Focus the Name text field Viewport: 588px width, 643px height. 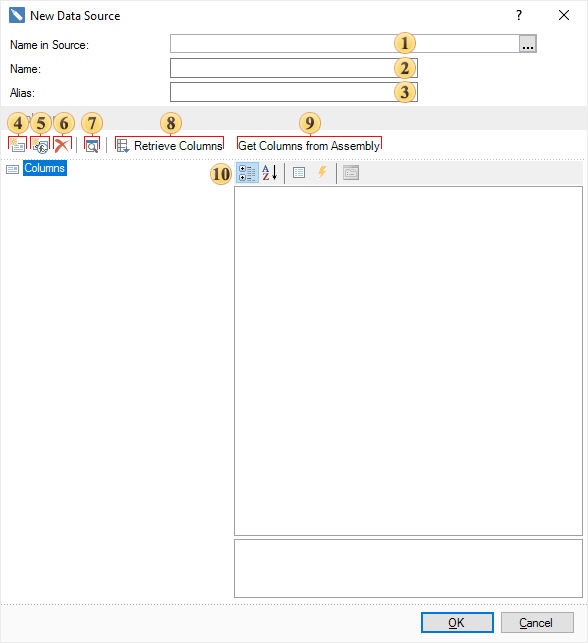[x=294, y=68]
